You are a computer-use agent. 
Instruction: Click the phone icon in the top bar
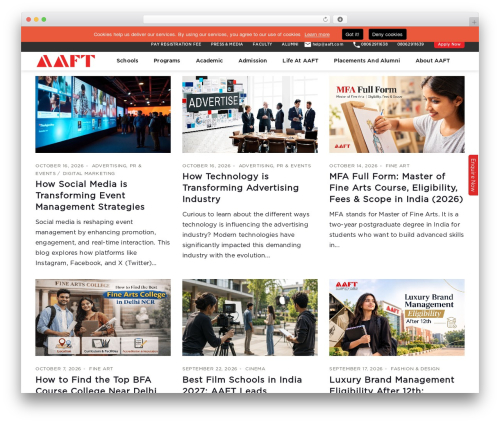pyautogui.click(x=356, y=44)
